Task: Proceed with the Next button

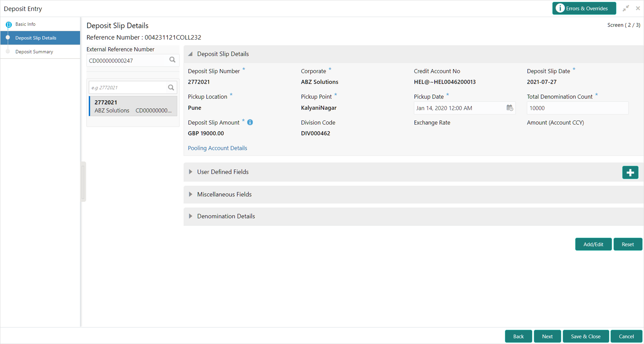Action: click(x=547, y=336)
